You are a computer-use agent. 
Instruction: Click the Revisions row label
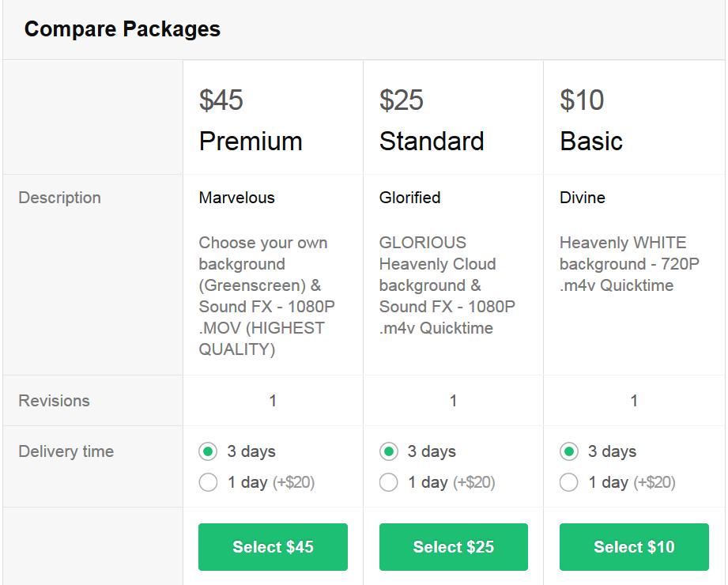pyautogui.click(x=55, y=401)
